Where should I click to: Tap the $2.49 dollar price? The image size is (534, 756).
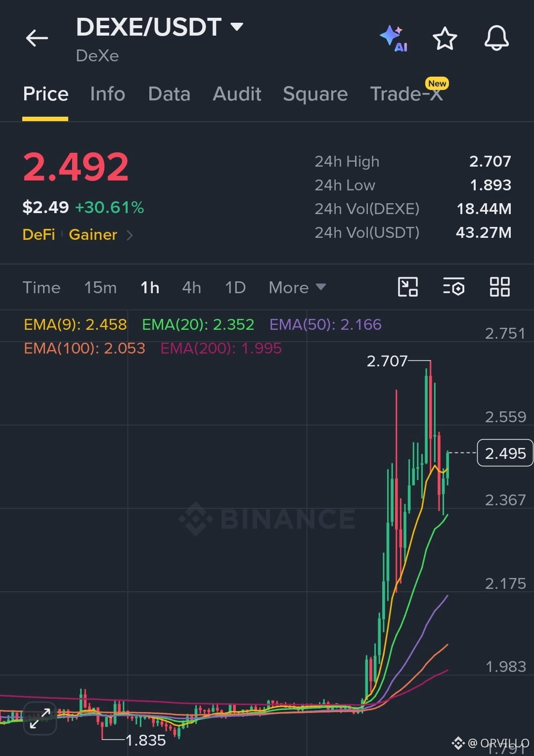tap(45, 207)
